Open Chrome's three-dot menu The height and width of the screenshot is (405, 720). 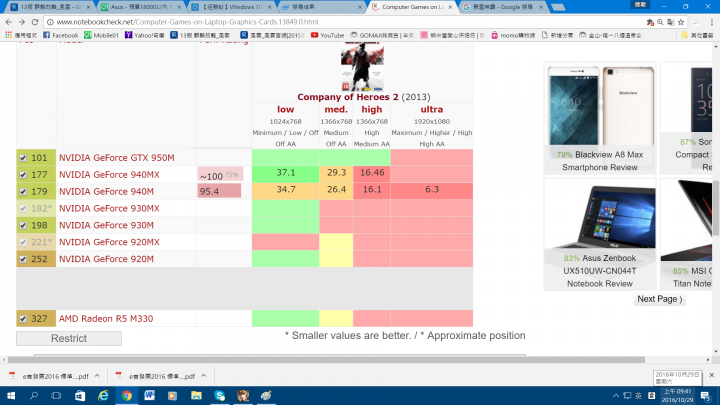[x=712, y=22]
